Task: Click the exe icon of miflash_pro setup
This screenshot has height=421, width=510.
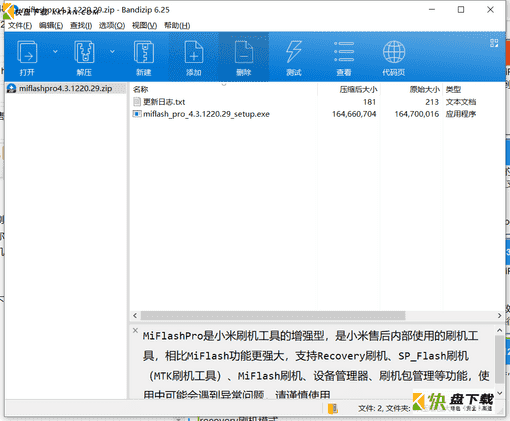Action: (137, 114)
